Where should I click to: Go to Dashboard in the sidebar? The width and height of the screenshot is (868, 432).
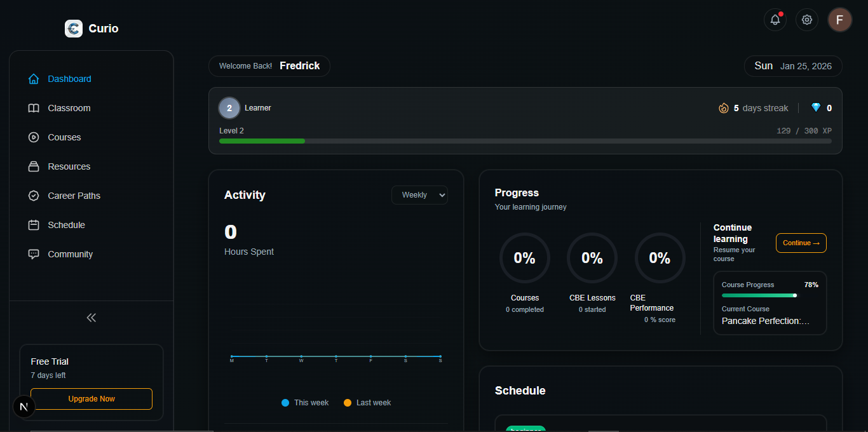coord(69,79)
